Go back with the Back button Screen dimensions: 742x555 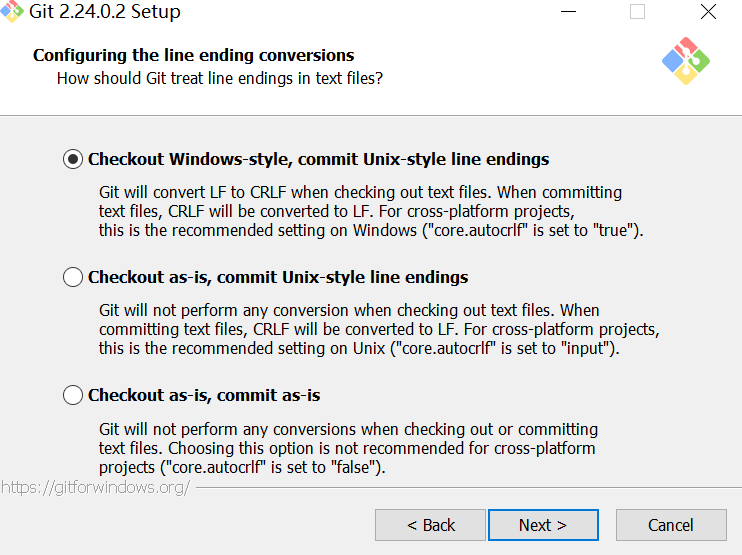[431, 525]
